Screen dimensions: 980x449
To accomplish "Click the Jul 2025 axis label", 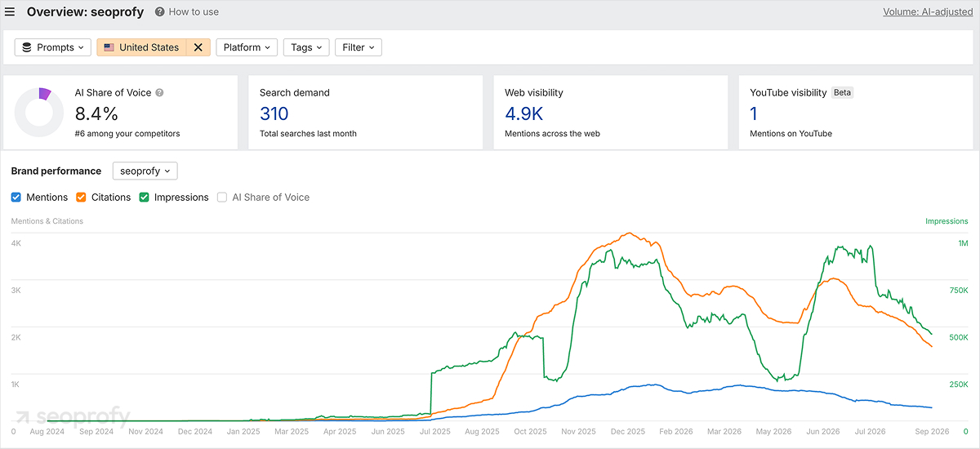I will 434,432.
